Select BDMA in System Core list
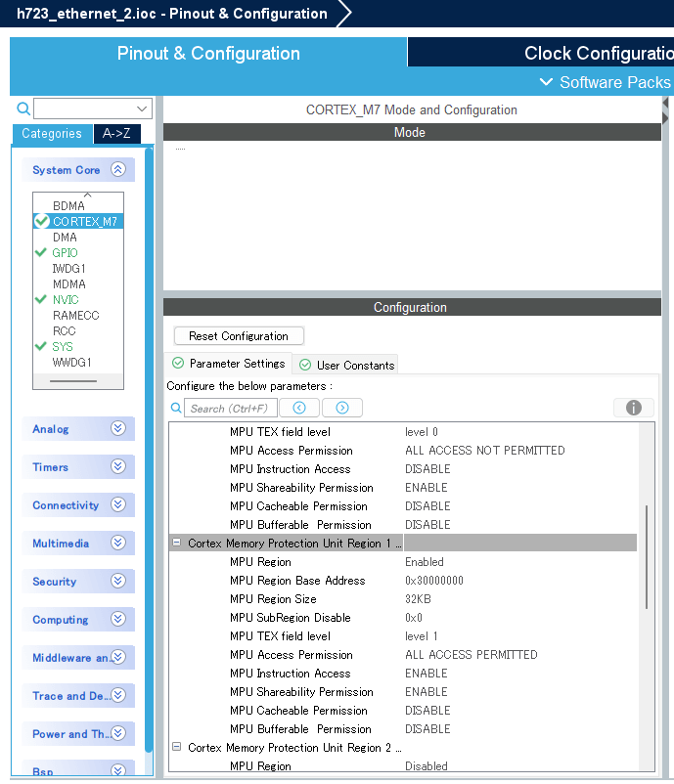 68,206
